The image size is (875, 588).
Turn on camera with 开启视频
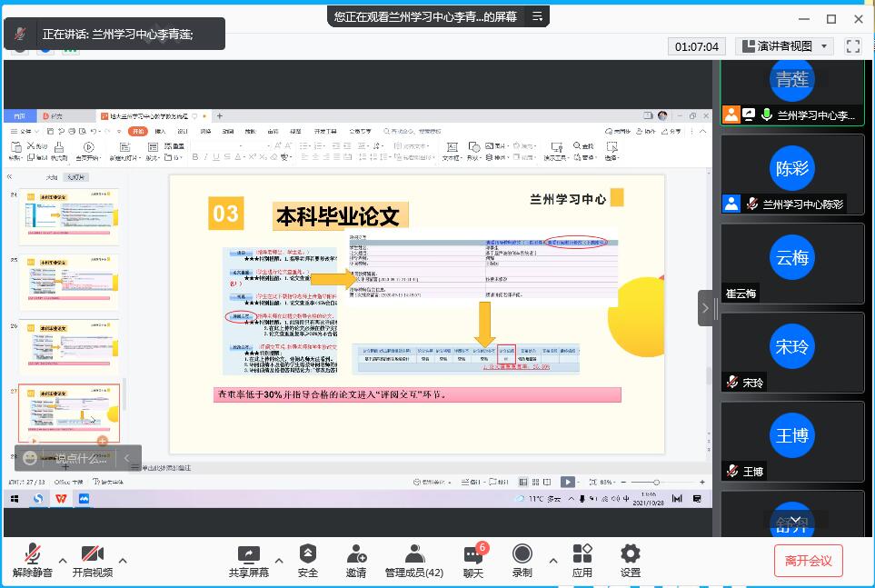click(x=92, y=560)
